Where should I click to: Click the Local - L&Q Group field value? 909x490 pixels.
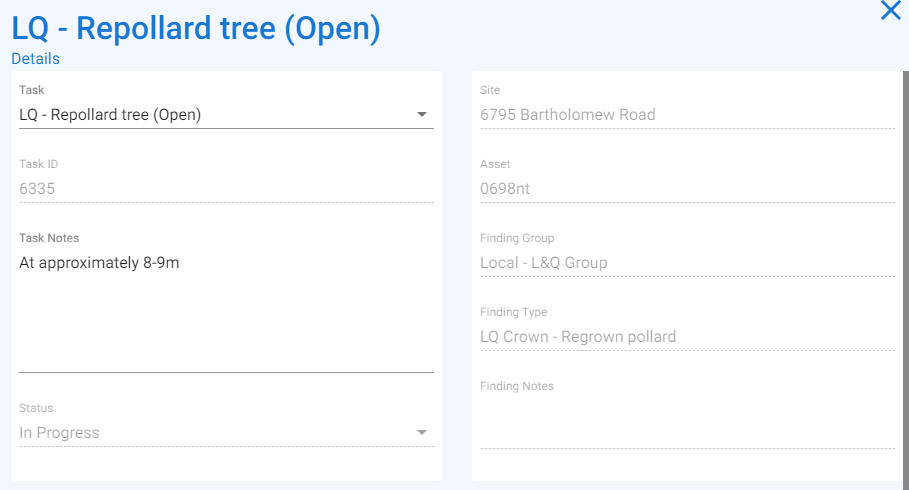pos(544,263)
